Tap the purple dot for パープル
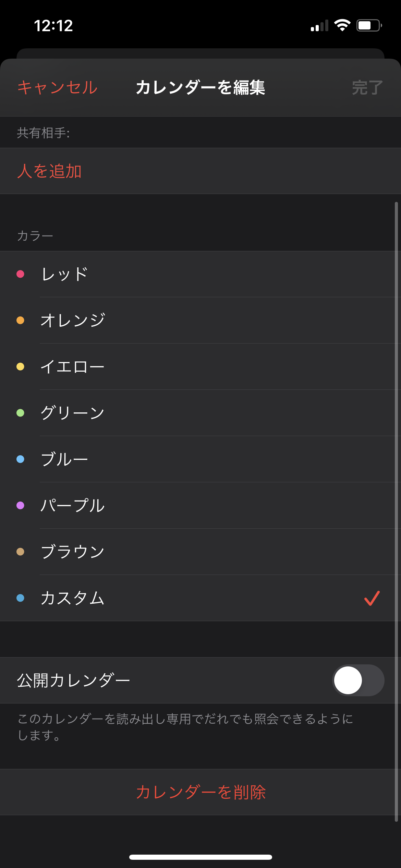 click(21, 506)
